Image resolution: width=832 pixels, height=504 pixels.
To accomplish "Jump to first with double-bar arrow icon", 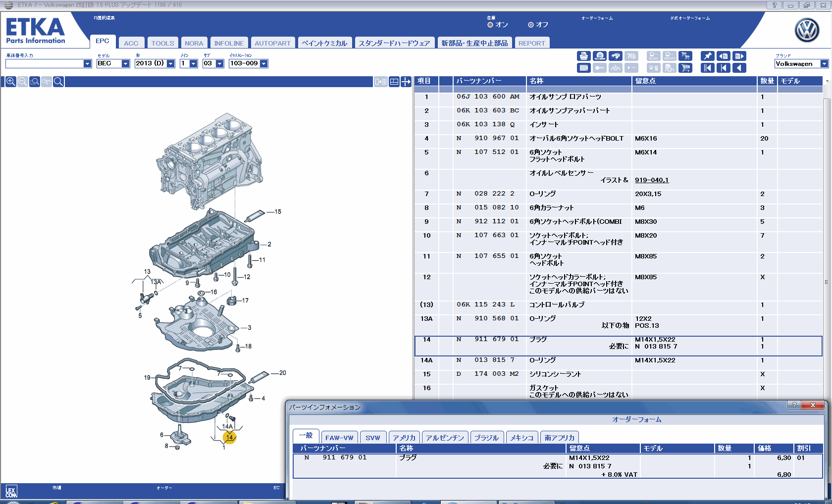I will [708, 68].
